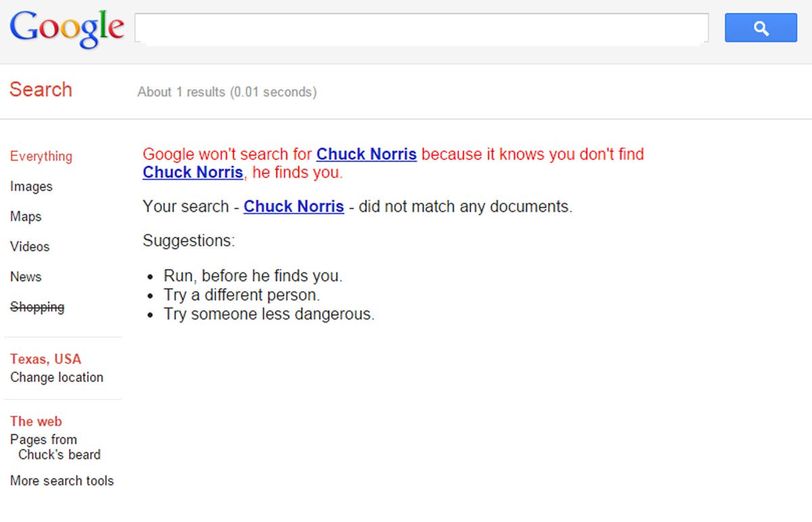Open Chuck Norris link after 'won't search for'
This screenshot has width=812, height=522.
coord(366,154)
